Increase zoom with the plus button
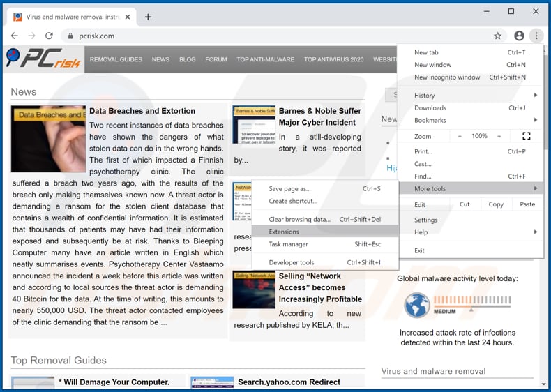The height and width of the screenshot is (392, 551). coord(499,136)
